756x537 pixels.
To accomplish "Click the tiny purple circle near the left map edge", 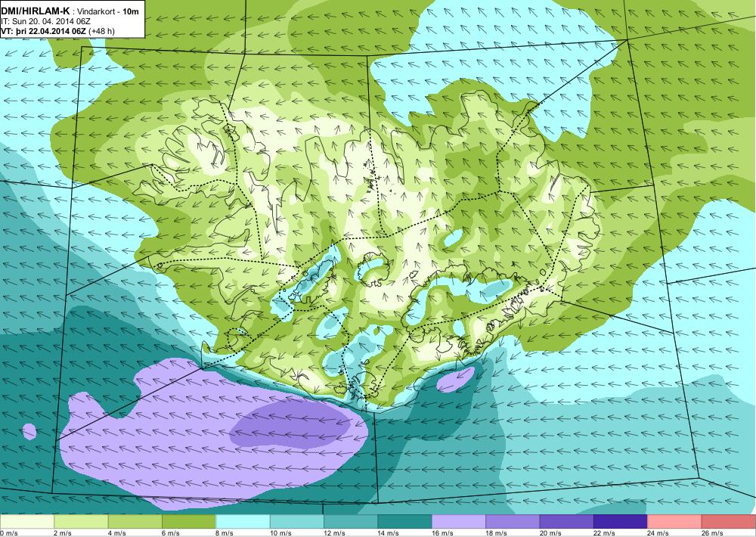I will point(29,431).
